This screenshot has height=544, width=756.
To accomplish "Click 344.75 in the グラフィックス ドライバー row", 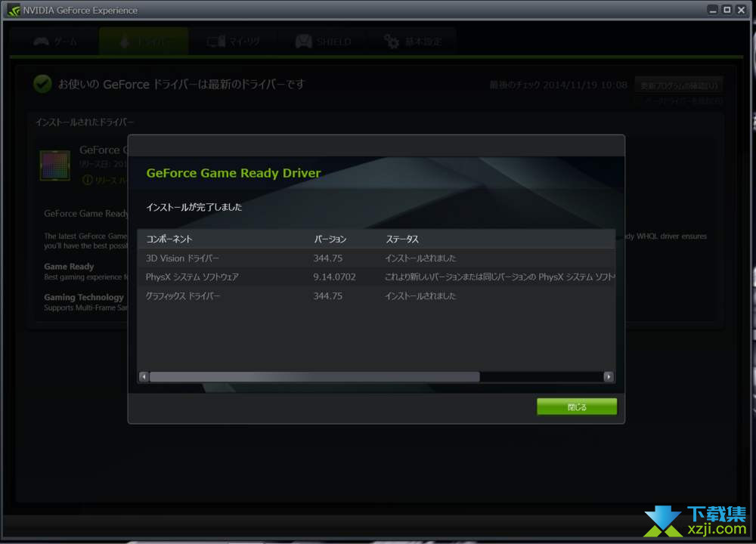I will (x=328, y=296).
